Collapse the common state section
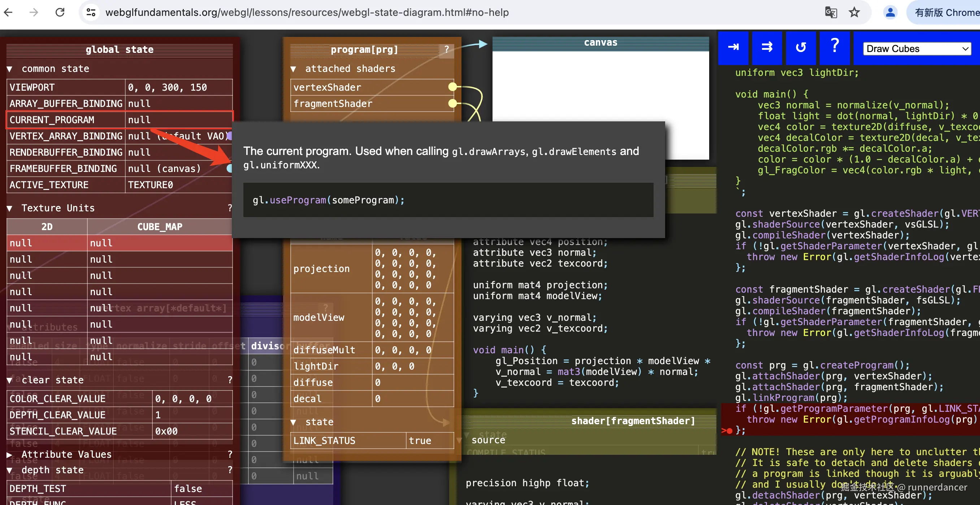Viewport: 980px width, 505px height. click(10, 69)
